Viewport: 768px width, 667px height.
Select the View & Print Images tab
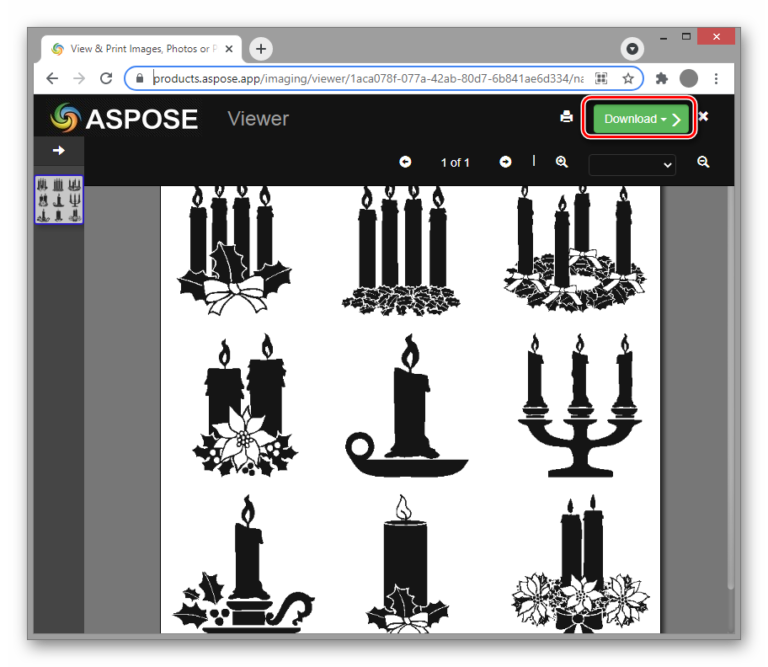pos(142,49)
